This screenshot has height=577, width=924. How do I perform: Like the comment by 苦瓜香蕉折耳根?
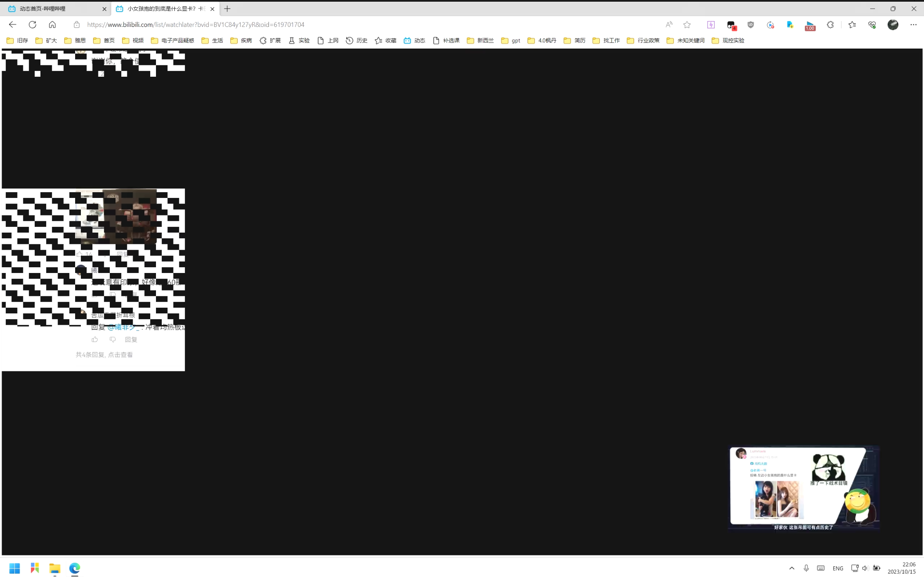coord(94,339)
